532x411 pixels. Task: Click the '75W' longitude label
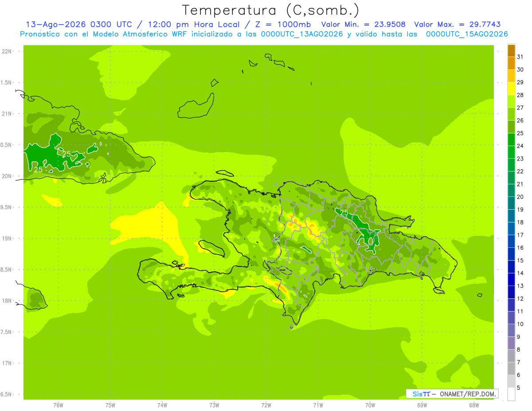110,405
